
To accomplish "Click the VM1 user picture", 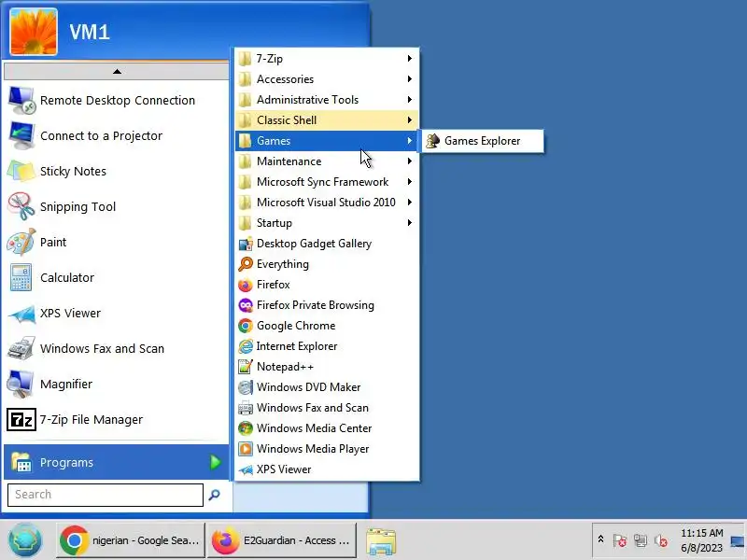I will [x=34, y=32].
